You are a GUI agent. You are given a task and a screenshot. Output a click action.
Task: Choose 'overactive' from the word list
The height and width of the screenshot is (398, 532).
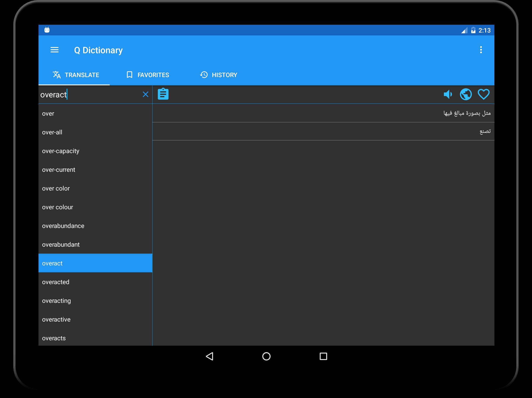pos(95,320)
